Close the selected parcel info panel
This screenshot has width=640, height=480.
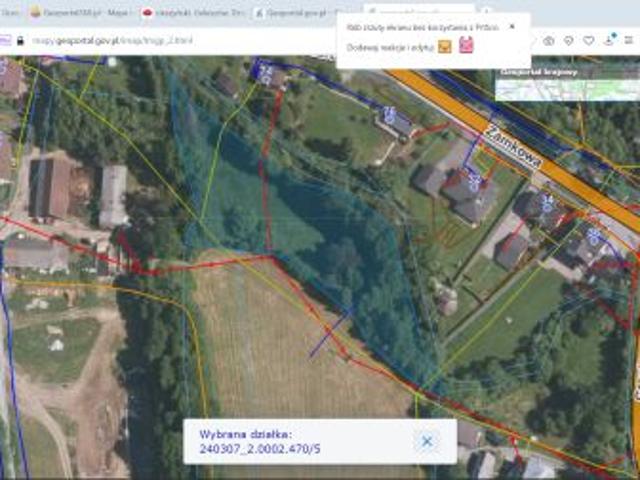427,441
